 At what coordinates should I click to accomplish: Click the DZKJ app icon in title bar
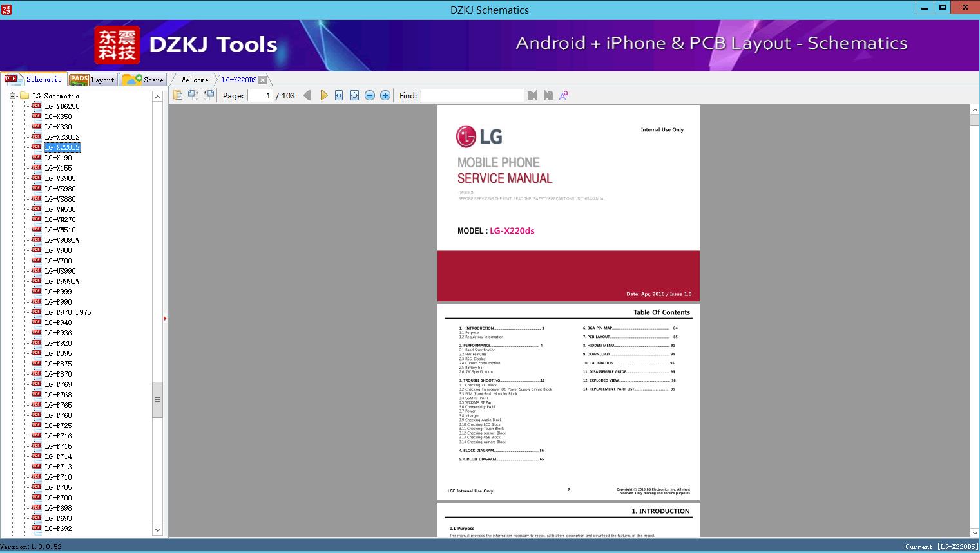click(x=6, y=9)
